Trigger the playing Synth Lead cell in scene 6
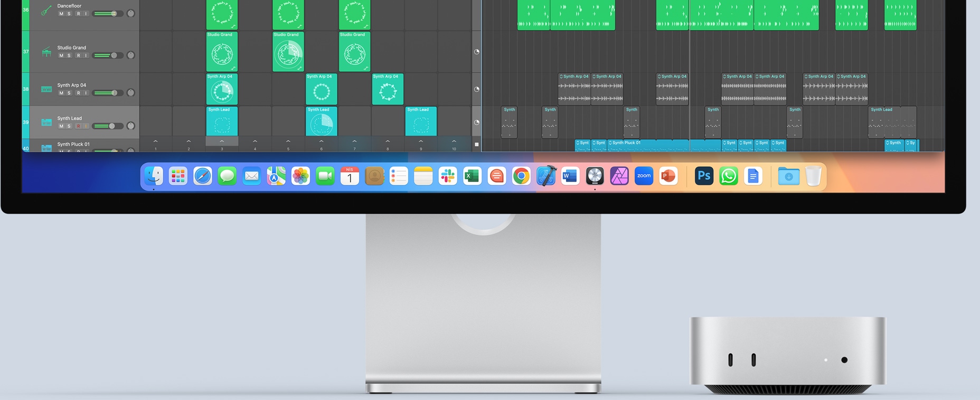This screenshot has width=980, height=400. coord(322,121)
